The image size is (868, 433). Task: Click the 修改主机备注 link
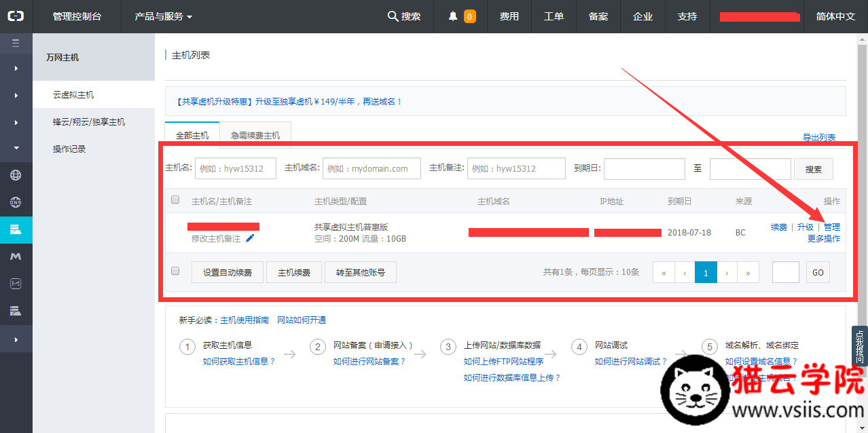point(216,239)
